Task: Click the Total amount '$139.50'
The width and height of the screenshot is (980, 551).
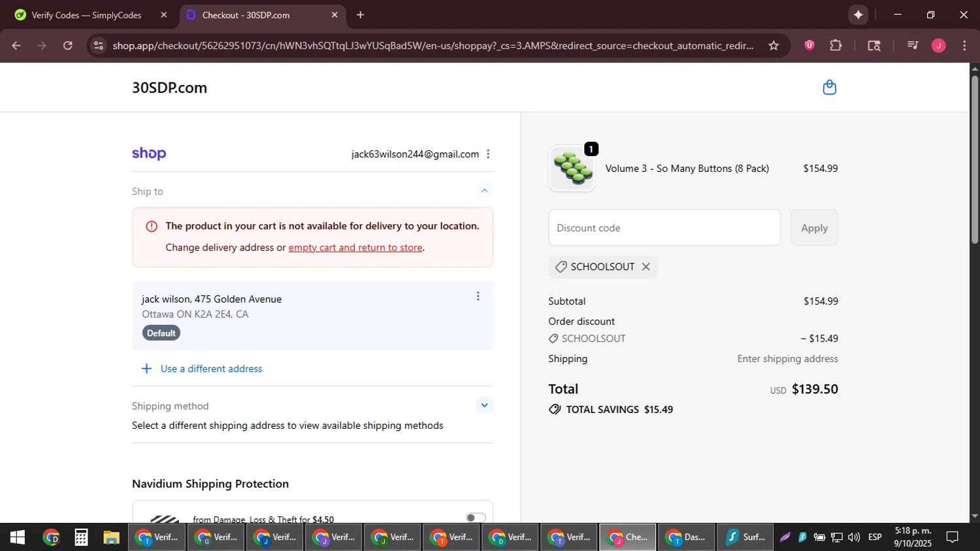Action: click(815, 389)
